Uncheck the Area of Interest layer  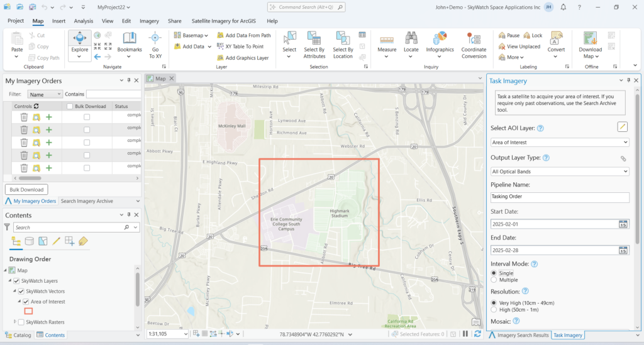click(26, 302)
